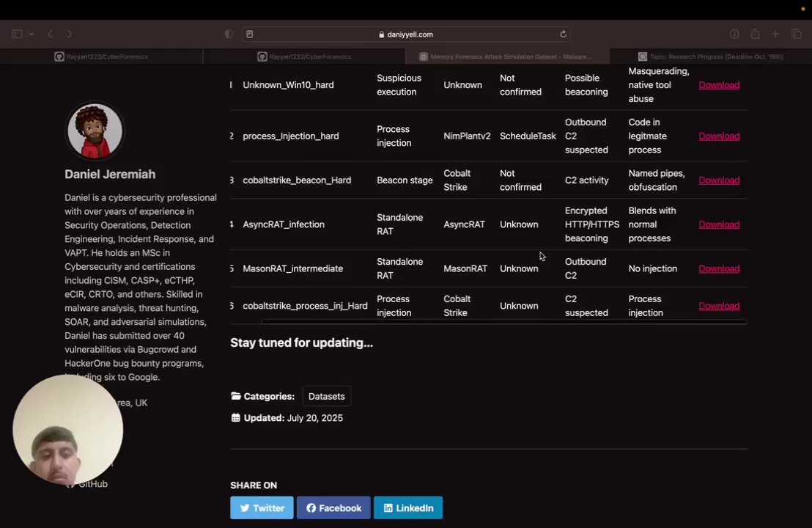
Task: Download the Unknown_Win10_hard dataset
Action: [x=719, y=85]
